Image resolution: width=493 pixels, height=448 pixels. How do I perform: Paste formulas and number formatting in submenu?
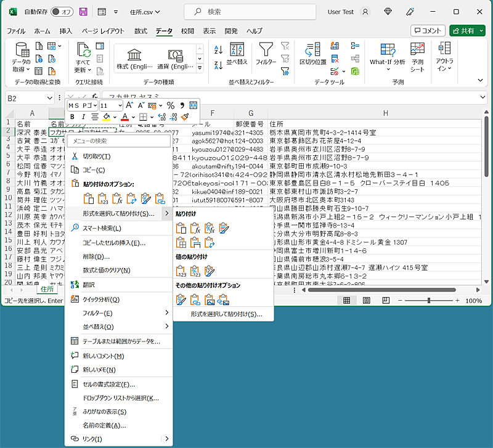[209, 228]
